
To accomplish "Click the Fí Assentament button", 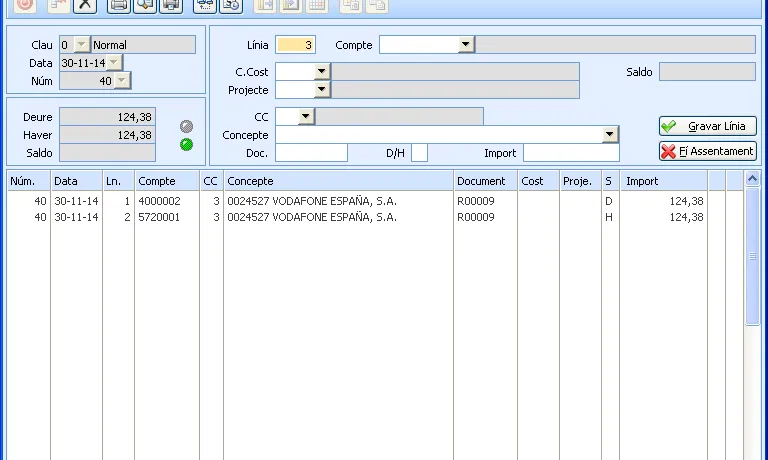I will click(708, 151).
